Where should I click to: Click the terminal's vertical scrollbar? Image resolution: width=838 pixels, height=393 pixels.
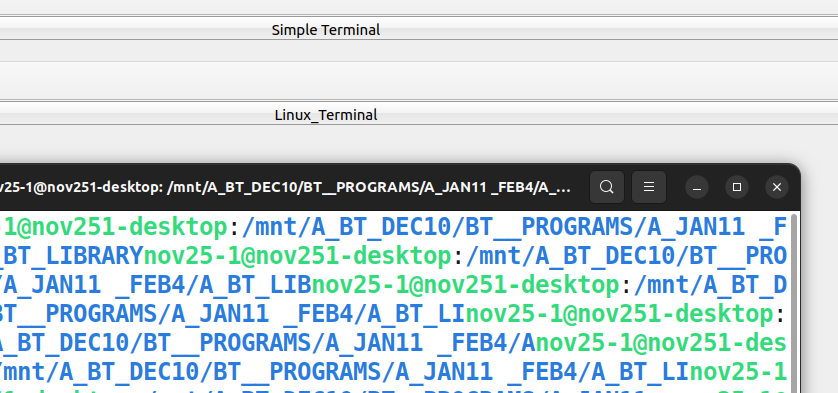794,303
